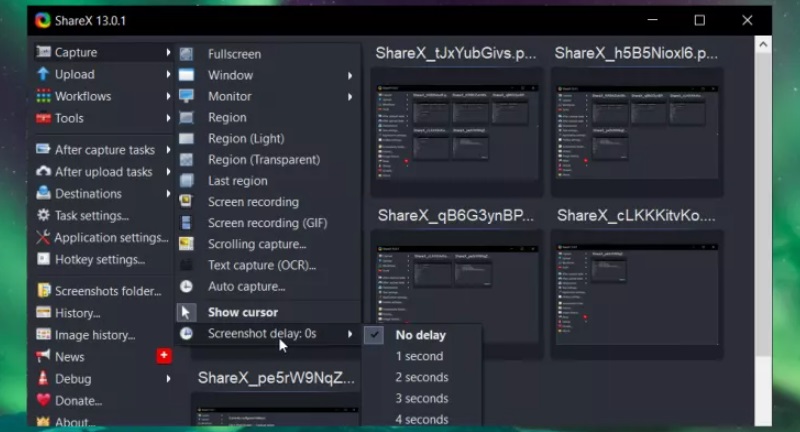Click the Donate heart icon
The width and height of the screenshot is (800, 432).
point(43,401)
